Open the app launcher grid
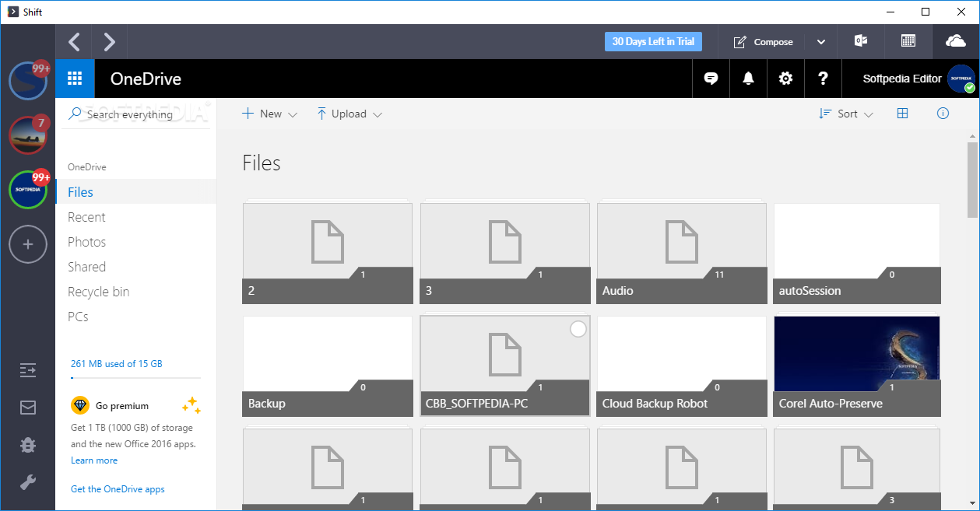980x511 pixels. (x=75, y=79)
